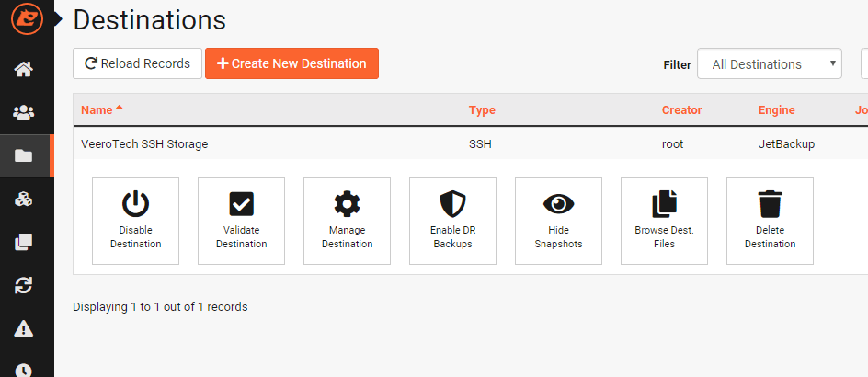Screen dimensions: 868x377
Task: Disable the VeeroTech SSH destination
Action: 136,222
